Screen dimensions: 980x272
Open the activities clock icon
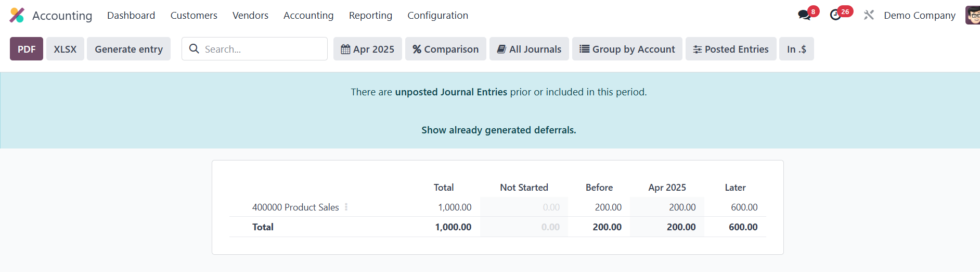tap(835, 15)
